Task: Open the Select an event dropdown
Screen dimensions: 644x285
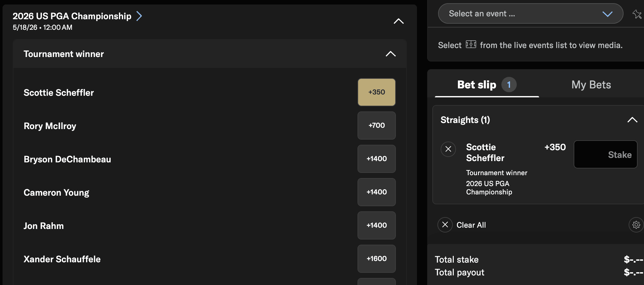Action: (x=530, y=13)
